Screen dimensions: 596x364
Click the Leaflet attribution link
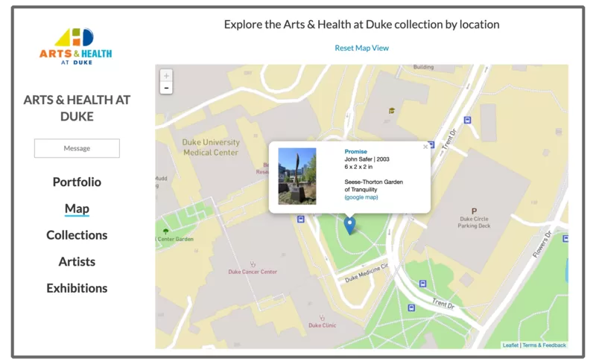point(510,345)
